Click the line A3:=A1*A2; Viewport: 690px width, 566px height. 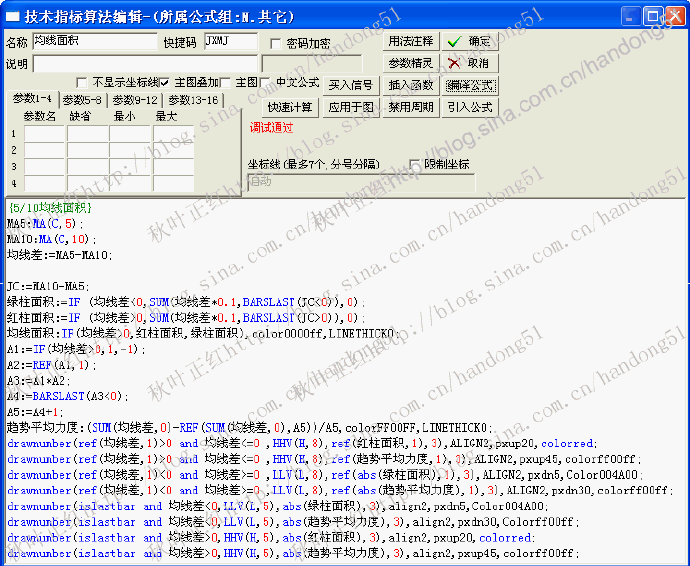38,381
